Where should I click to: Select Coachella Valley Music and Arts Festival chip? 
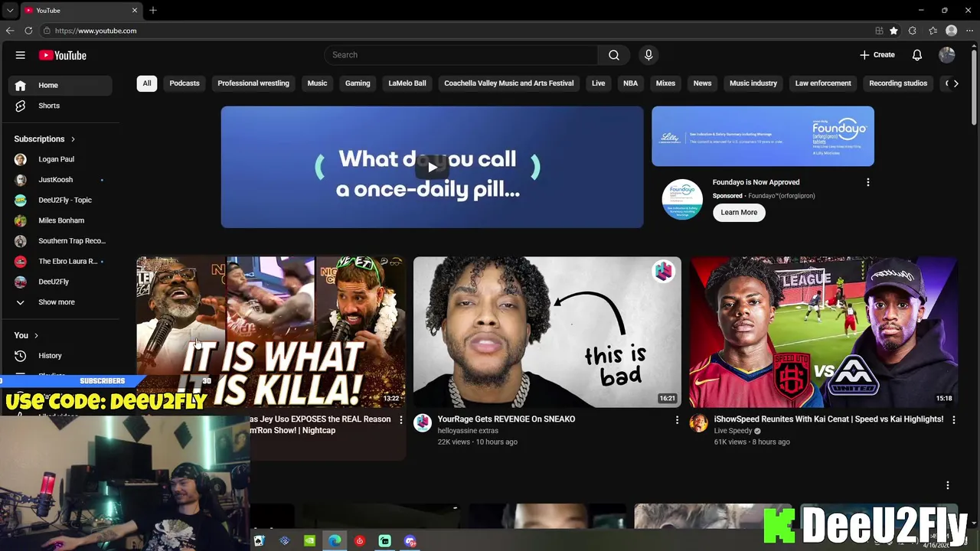coord(509,83)
